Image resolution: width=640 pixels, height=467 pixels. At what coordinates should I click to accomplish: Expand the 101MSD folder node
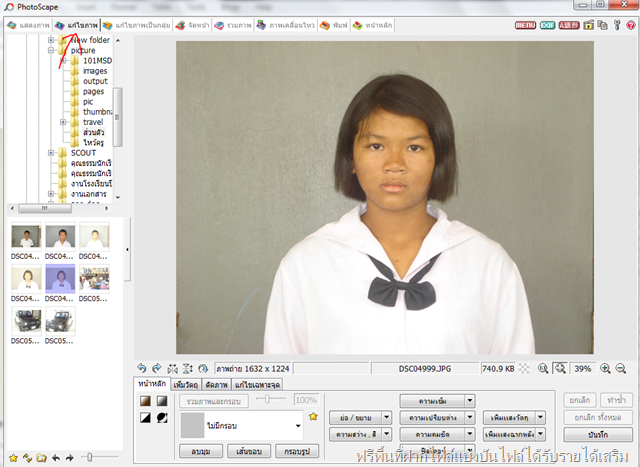[63, 60]
